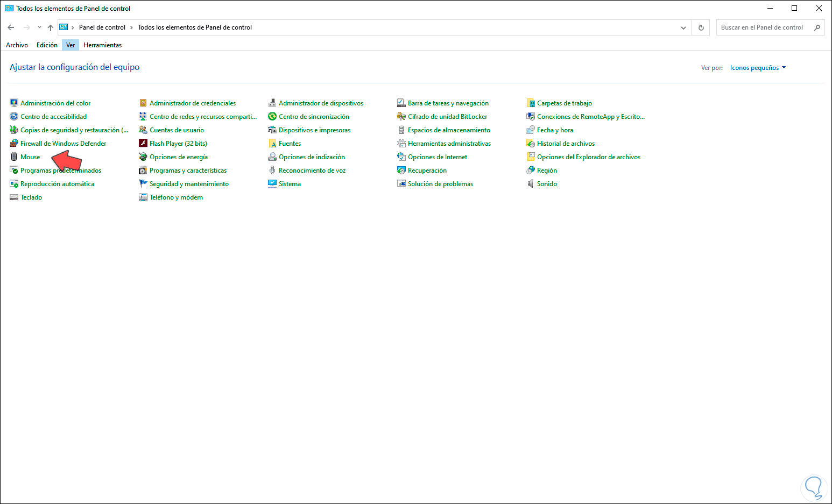Click the Firewall de Windows Defender icon
Screen dimensions: 832x504
(14, 143)
